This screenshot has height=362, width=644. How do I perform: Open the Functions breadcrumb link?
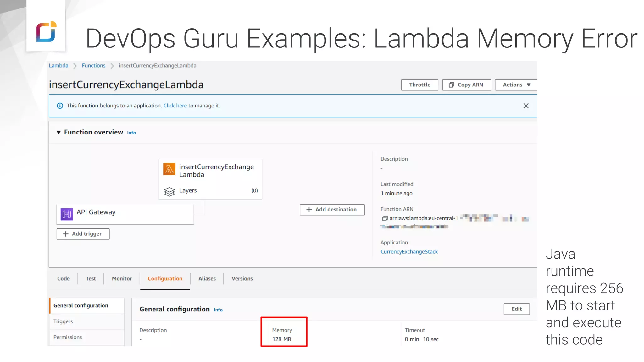93,66
